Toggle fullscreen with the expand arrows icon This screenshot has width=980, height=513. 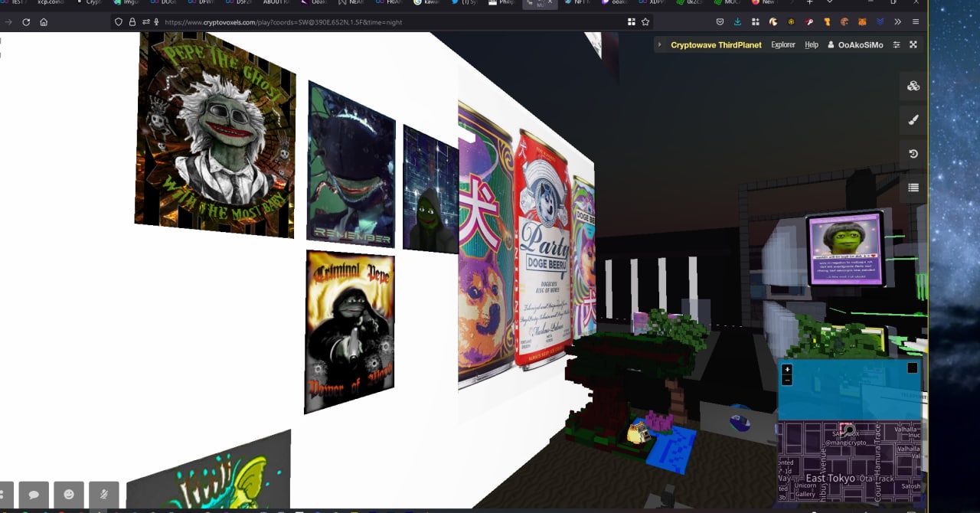click(913, 45)
